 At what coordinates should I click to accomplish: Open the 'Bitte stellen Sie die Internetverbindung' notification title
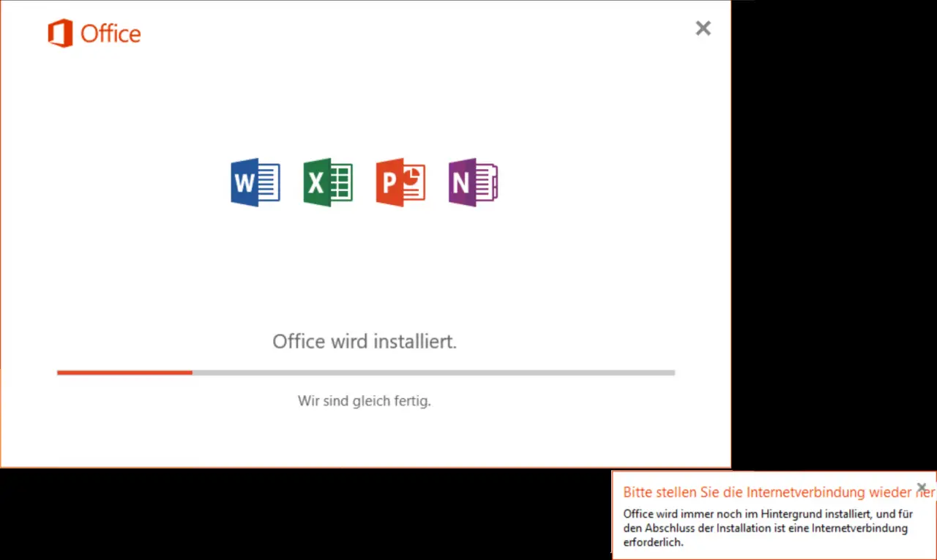pyautogui.click(x=779, y=493)
